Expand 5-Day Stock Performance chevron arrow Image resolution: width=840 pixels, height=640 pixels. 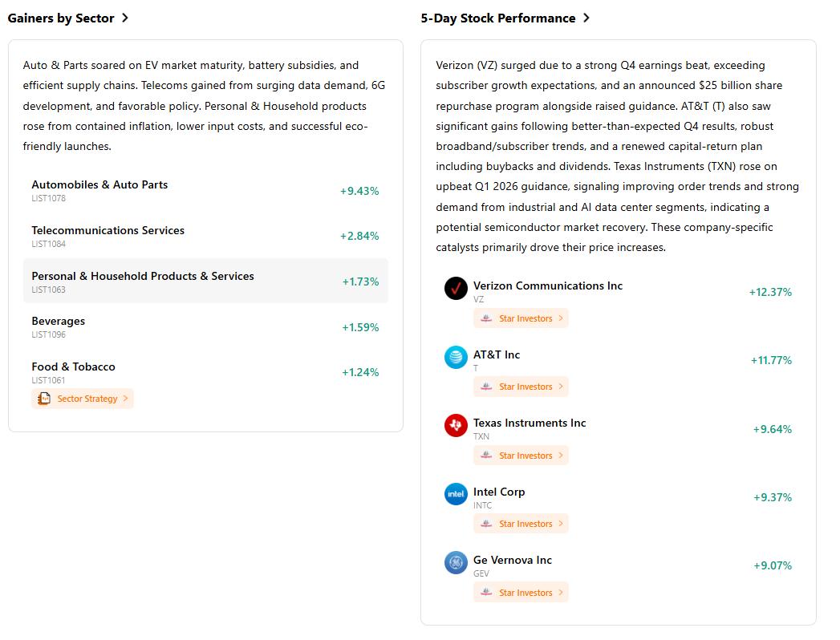point(586,18)
